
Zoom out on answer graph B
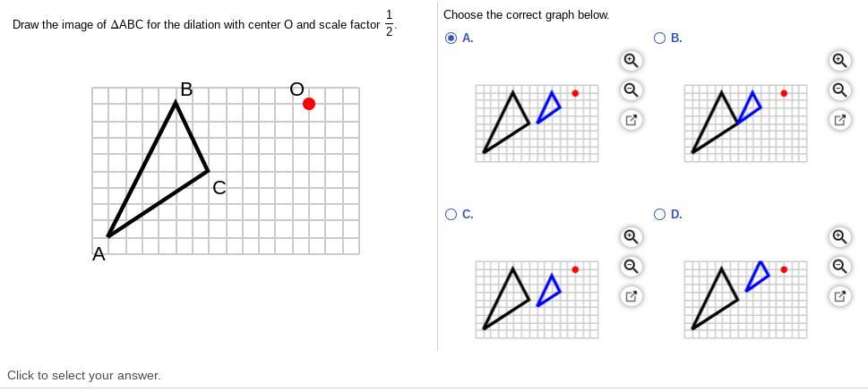[x=839, y=90]
